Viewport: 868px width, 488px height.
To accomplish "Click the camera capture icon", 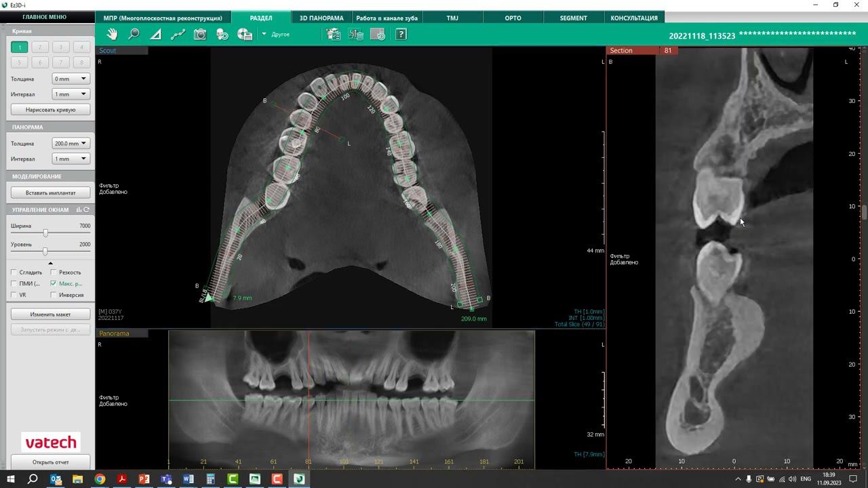I will pos(200,34).
